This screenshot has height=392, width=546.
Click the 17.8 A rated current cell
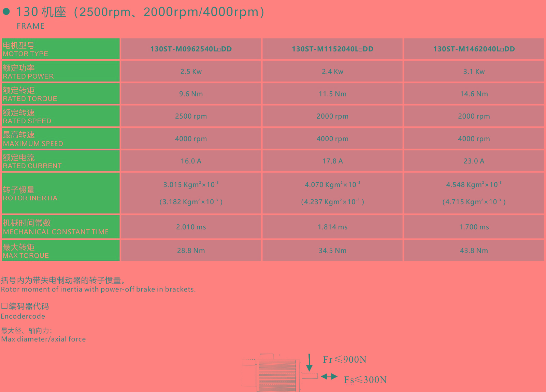(332, 161)
